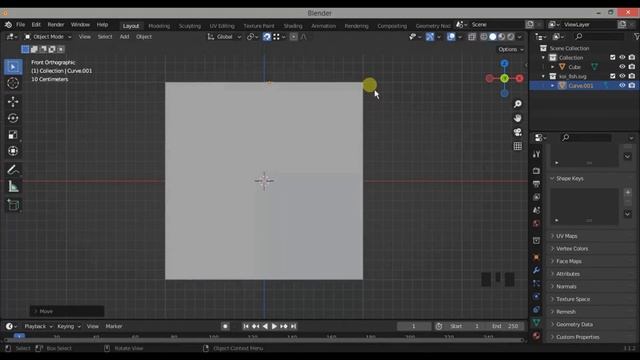
Task: Open the Render menu
Action: tap(56, 25)
